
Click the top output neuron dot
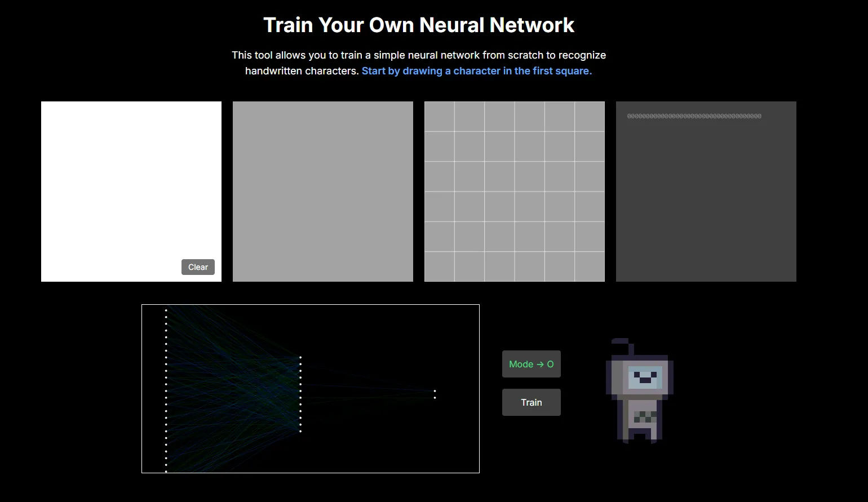435,391
